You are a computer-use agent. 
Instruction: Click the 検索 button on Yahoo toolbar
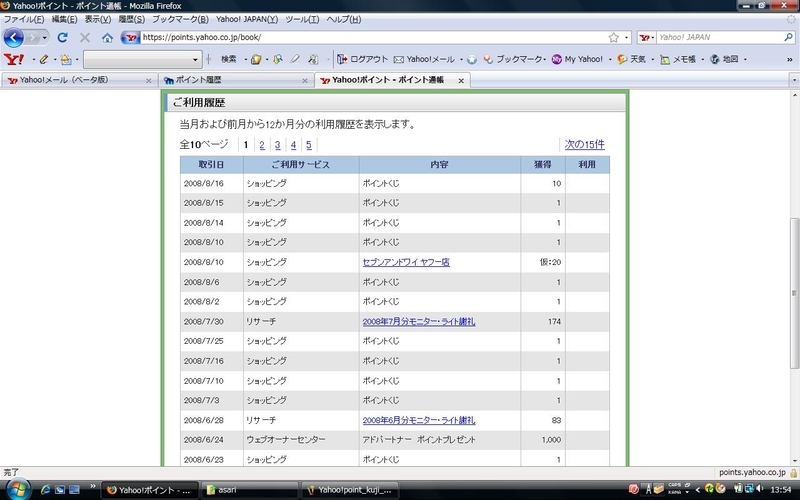(229, 59)
